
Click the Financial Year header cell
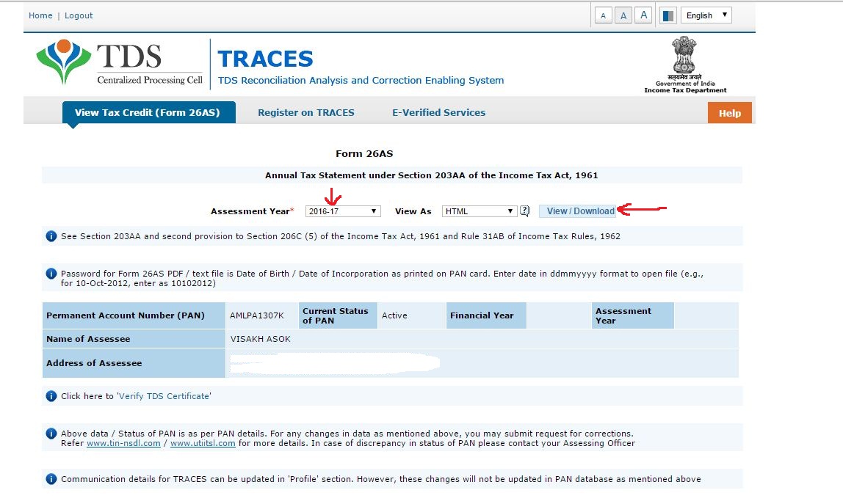tap(486, 315)
